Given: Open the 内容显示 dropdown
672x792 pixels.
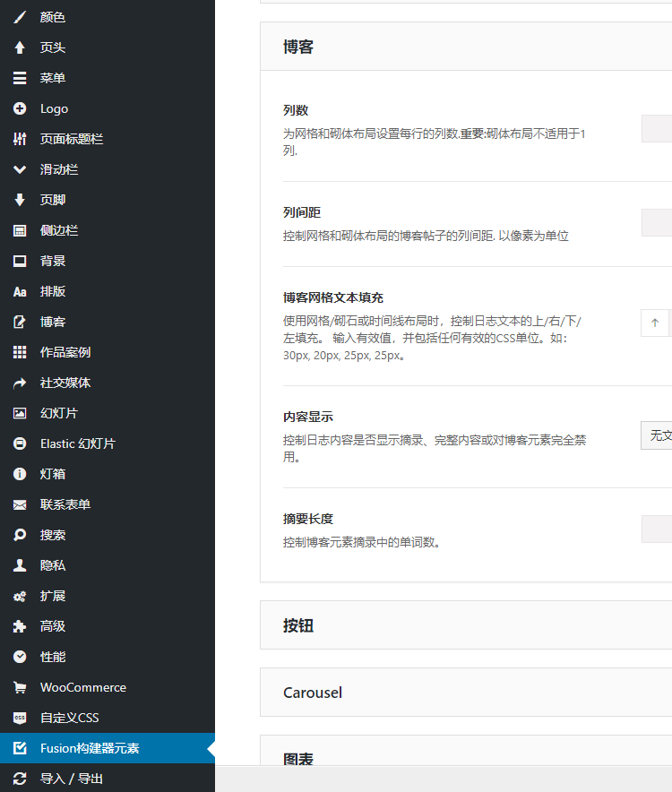Looking at the screenshot, I should tap(657, 435).
